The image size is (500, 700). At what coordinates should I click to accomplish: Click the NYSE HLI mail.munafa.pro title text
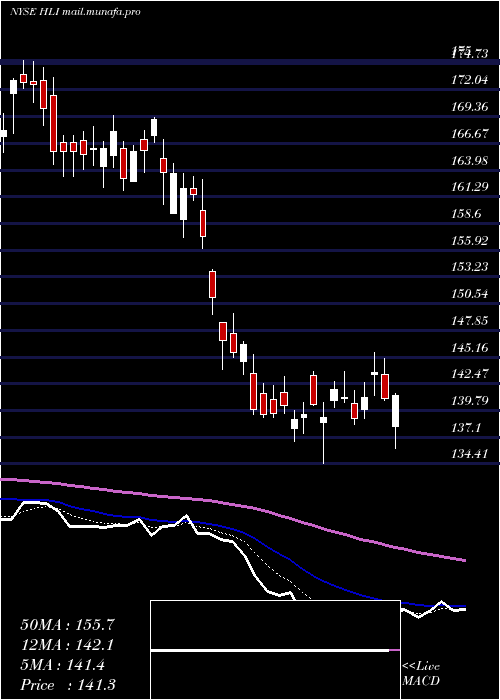[75, 12]
